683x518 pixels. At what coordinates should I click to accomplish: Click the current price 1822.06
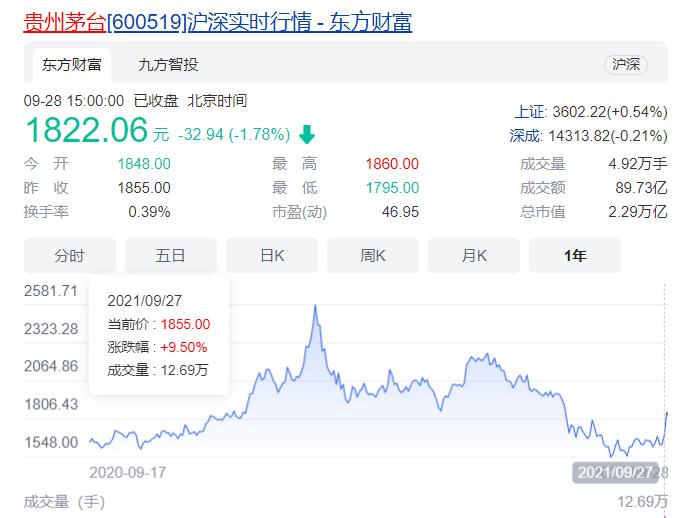[x=87, y=130]
